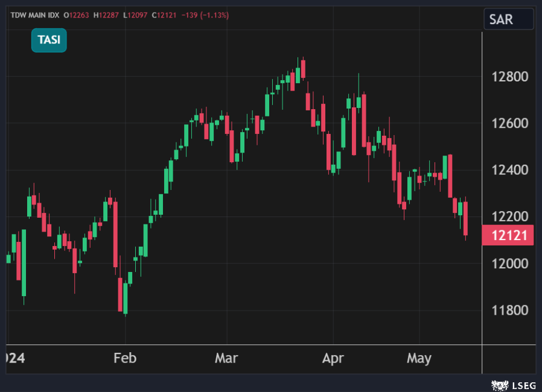Click the last red candle above 12121
This screenshot has height=392, width=542.
pyautogui.click(x=465, y=218)
